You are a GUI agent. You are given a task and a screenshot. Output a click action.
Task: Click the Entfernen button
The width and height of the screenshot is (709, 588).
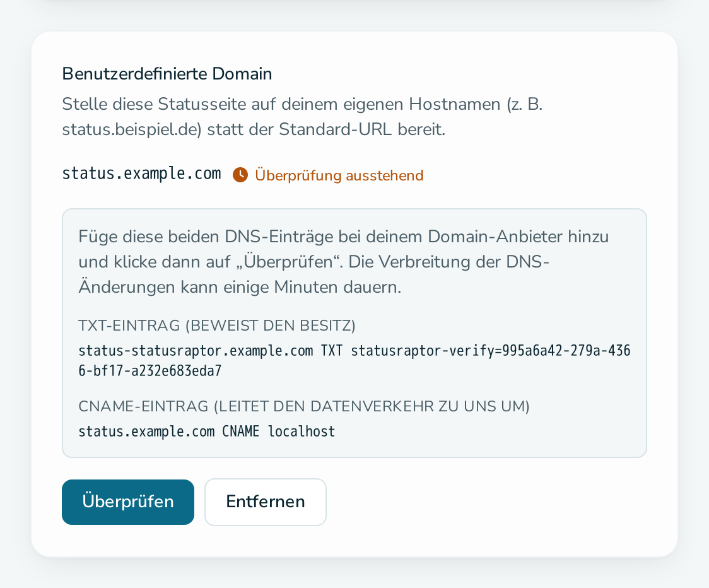tap(266, 502)
